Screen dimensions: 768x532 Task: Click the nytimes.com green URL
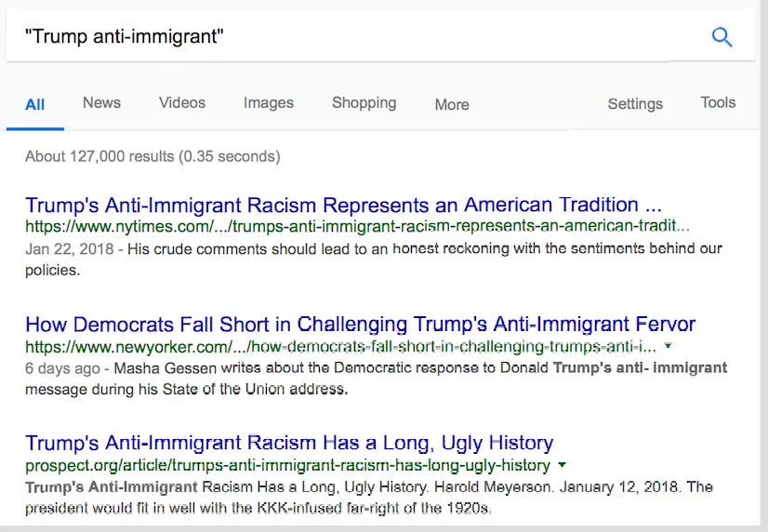[357, 226]
